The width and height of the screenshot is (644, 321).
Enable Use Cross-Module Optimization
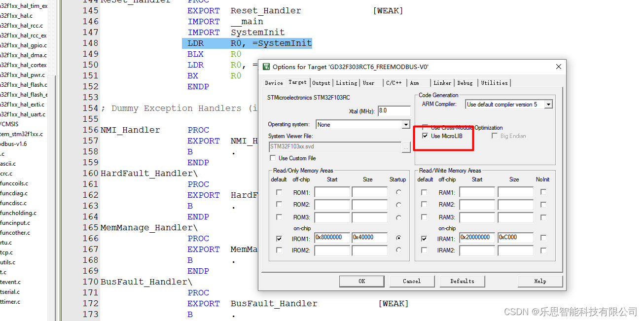[425, 127]
